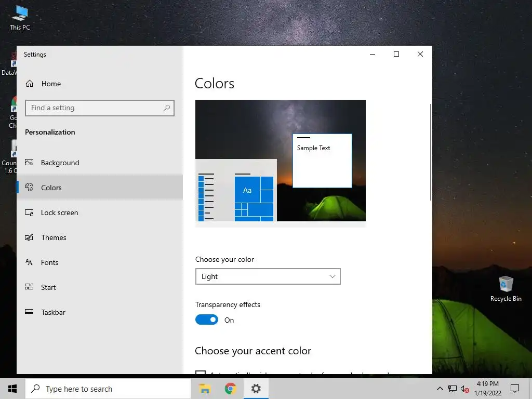Screen dimensions: 532x399
Task: Show hidden tray icons chevron
Action: tap(440, 389)
